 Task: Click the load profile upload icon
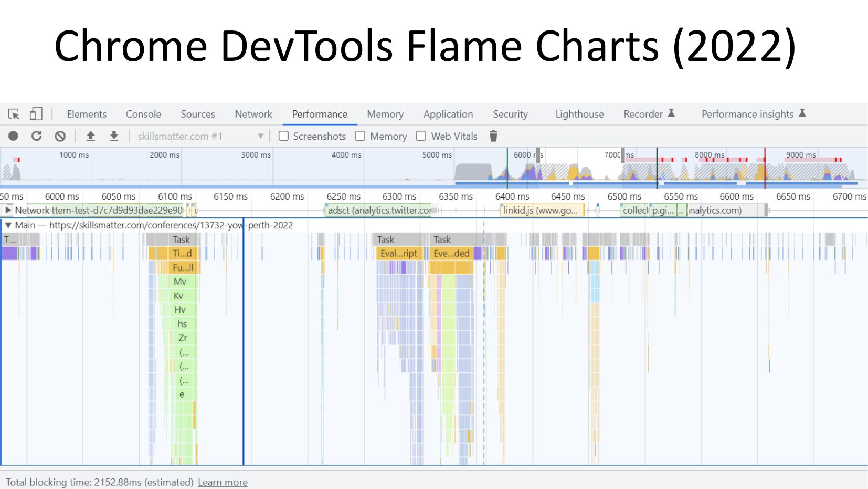pyautogui.click(x=91, y=136)
